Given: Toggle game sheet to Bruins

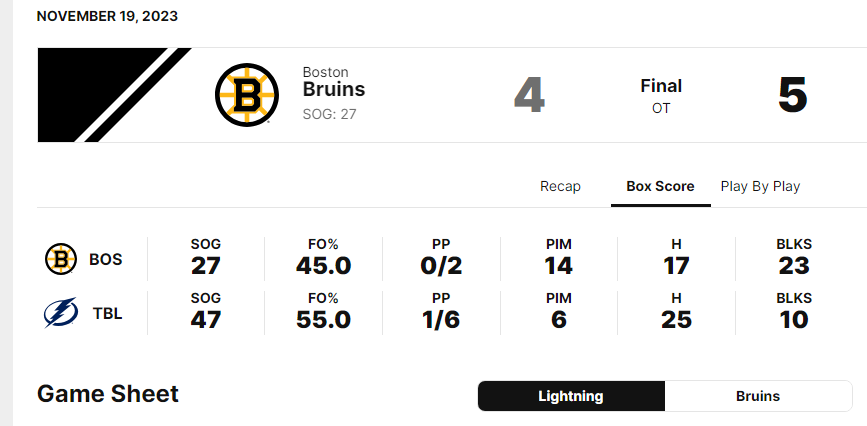Looking at the screenshot, I should pos(758,396).
